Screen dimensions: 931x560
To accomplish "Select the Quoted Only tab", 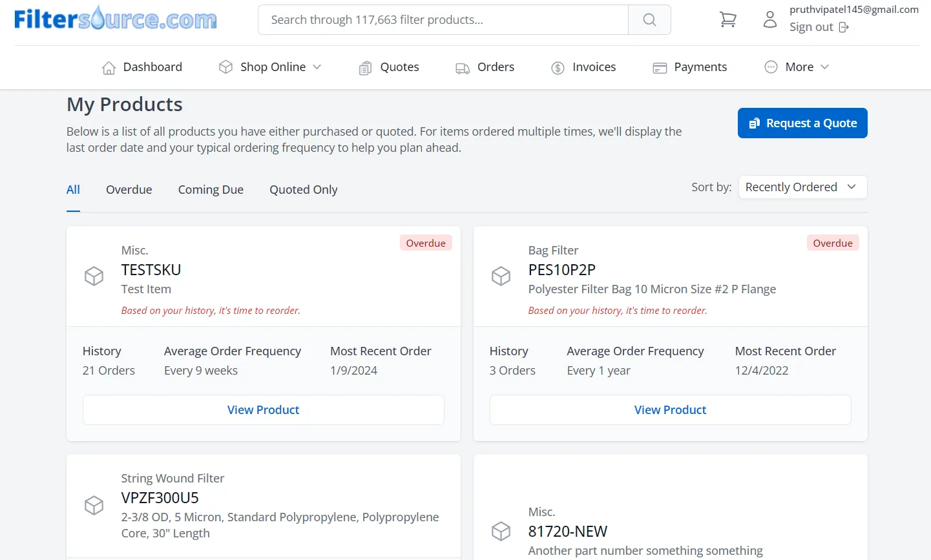I will click(304, 190).
